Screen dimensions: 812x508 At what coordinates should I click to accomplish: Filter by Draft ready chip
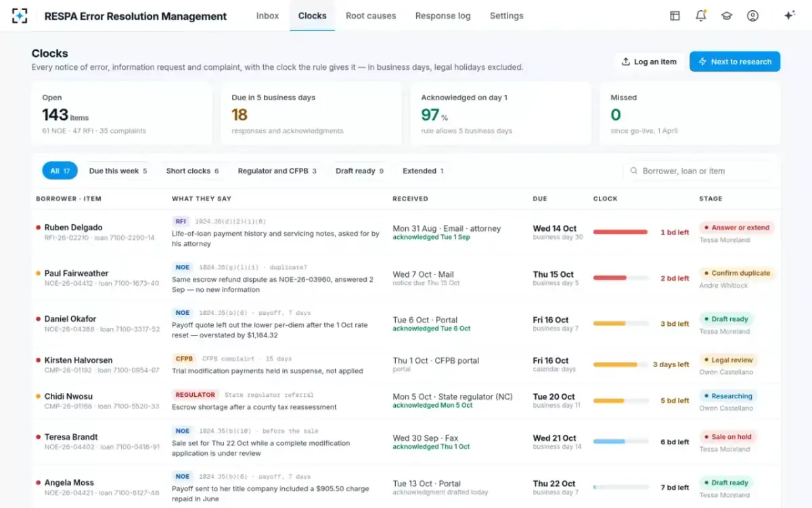coord(359,171)
